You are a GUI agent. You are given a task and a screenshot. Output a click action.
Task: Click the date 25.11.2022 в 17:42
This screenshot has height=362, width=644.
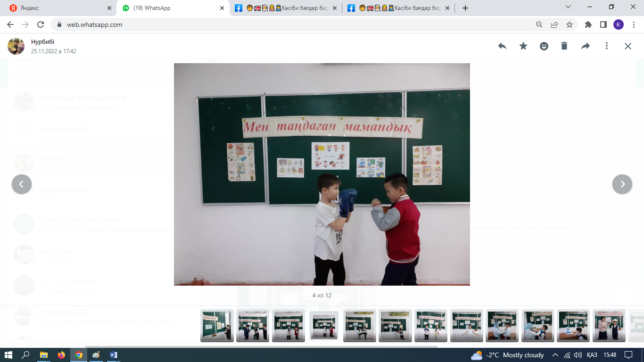click(54, 51)
